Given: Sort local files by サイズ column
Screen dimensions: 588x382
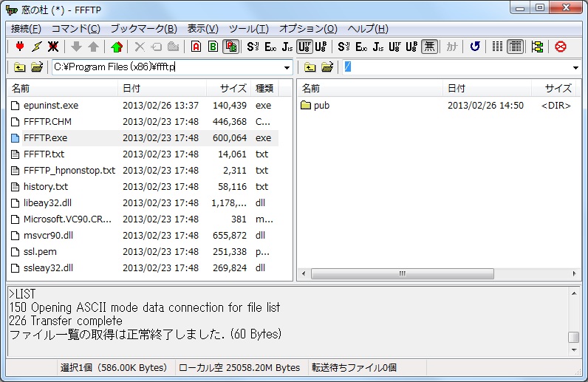Looking at the screenshot, I should point(229,89).
